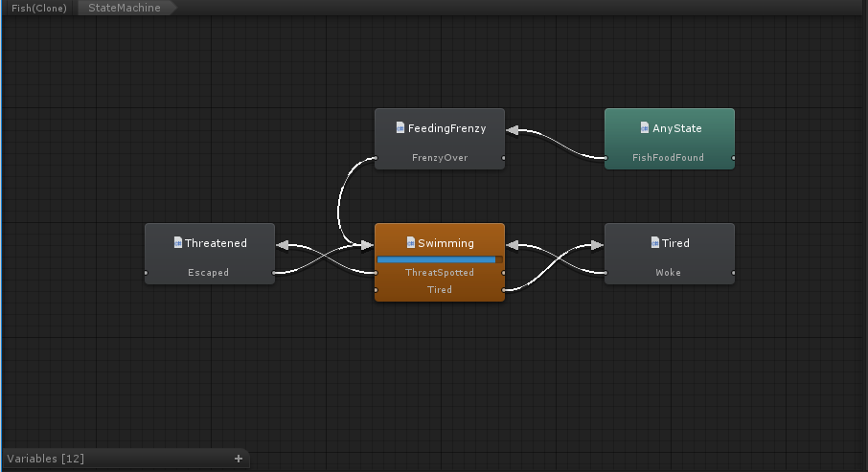Select the FeedingFrenzy state node title
This screenshot has width=868, height=472.
click(446, 128)
